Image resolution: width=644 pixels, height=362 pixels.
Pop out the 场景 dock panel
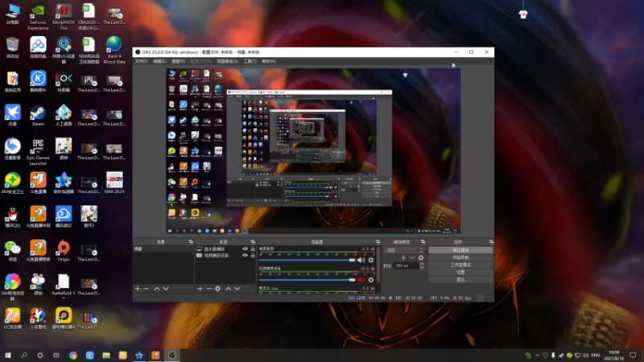(x=191, y=242)
